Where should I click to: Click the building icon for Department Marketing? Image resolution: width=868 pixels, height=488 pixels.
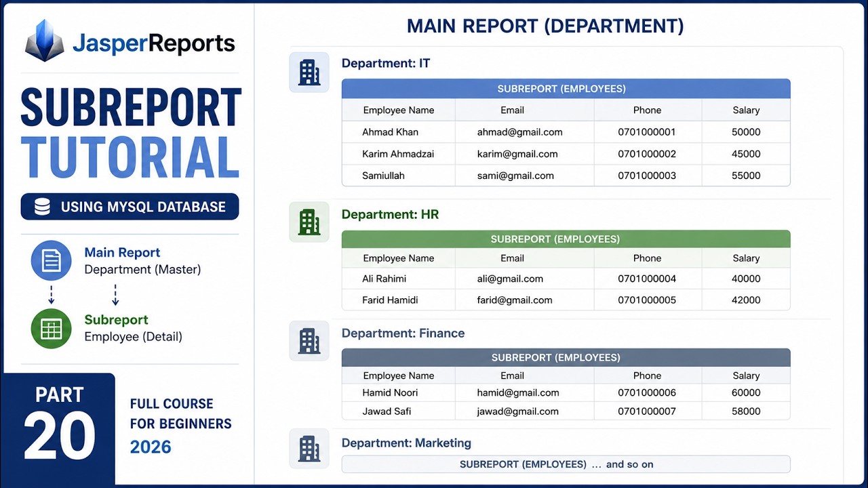(309, 449)
